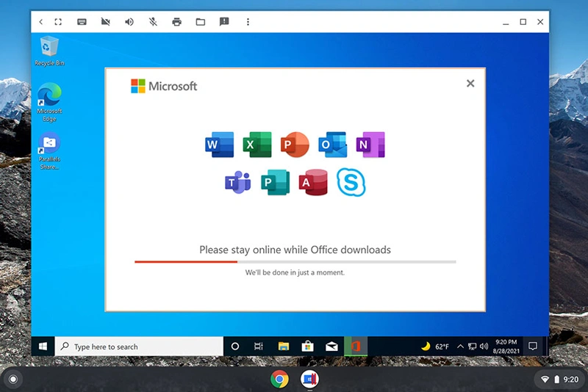Open the on-screen keyboard icon
Screen dimensions: 588x392
point(82,22)
